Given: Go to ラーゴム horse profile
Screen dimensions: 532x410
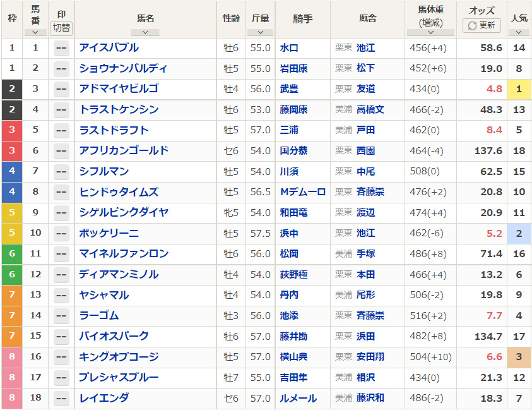Looking at the screenshot, I should click(x=99, y=315).
